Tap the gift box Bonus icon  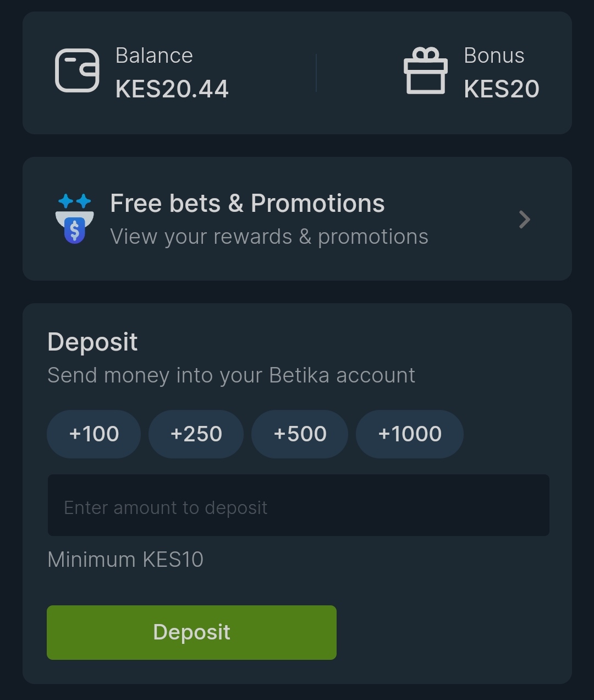point(426,70)
